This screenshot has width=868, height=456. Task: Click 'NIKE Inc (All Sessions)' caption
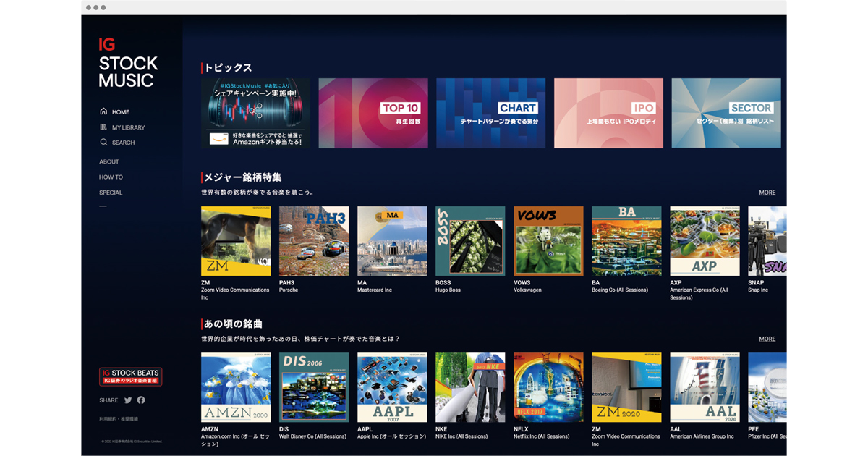tap(461, 436)
